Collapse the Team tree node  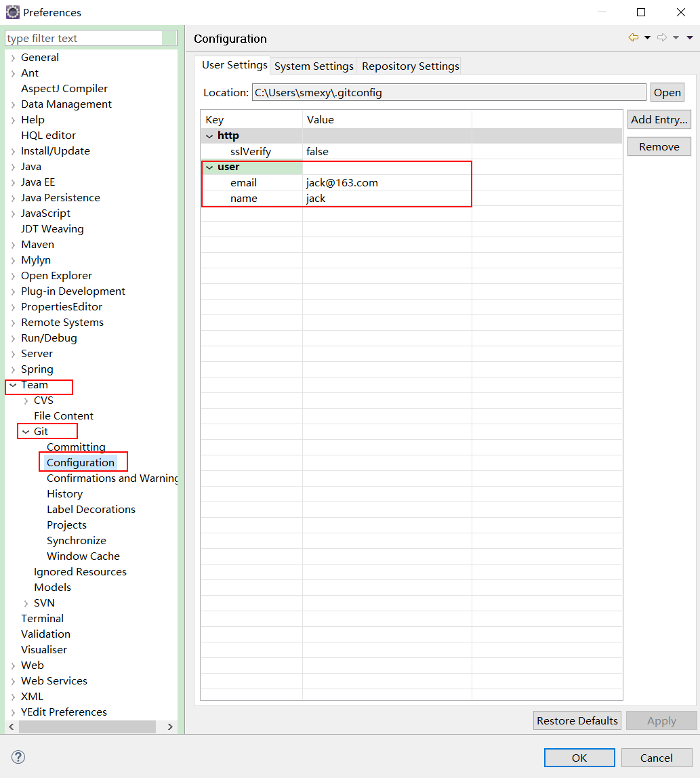13,385
